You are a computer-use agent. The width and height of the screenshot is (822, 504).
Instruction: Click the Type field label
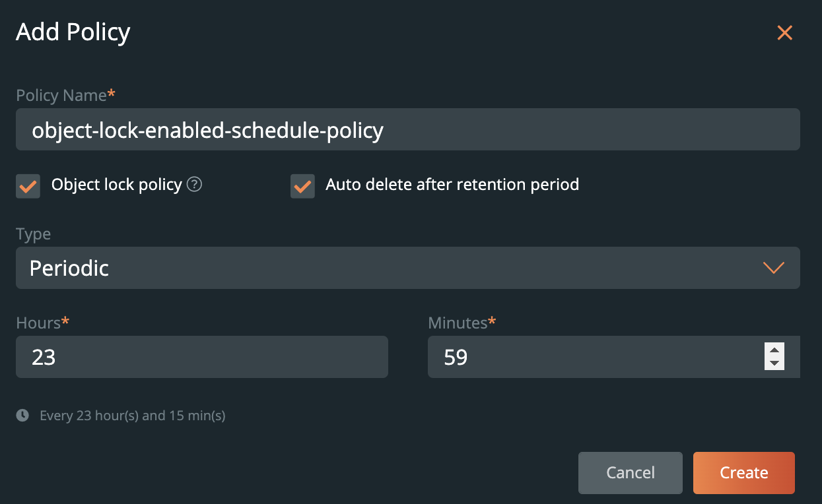(x=33, y=234)
